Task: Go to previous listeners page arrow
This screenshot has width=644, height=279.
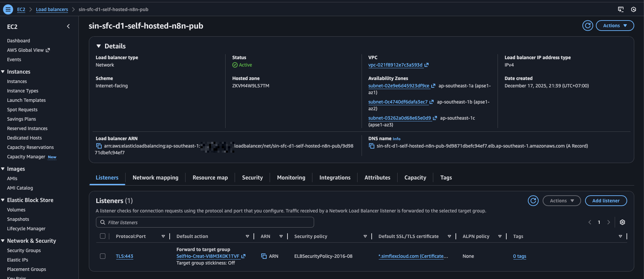Action: coord(590,222)
